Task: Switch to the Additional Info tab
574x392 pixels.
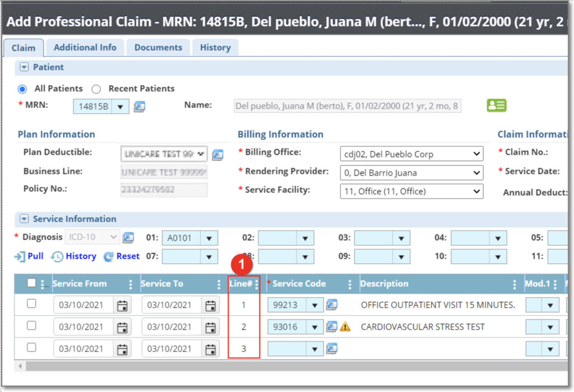Action: click(85, 48)
